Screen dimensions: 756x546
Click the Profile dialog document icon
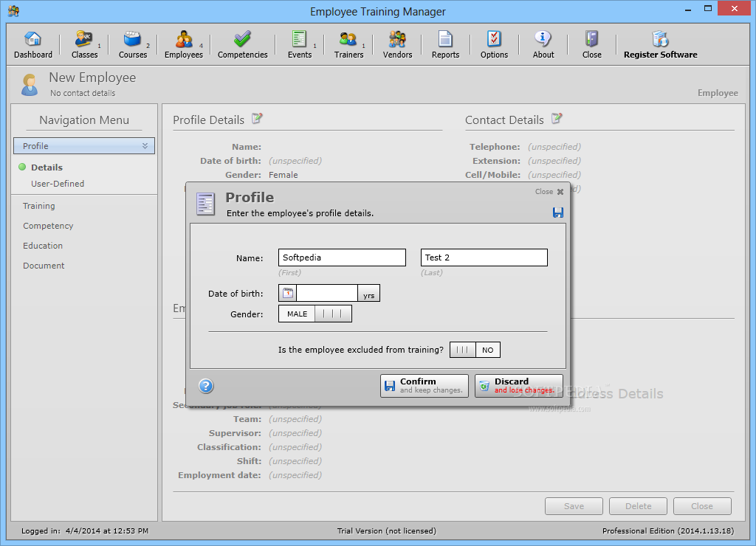click(205, 204)
